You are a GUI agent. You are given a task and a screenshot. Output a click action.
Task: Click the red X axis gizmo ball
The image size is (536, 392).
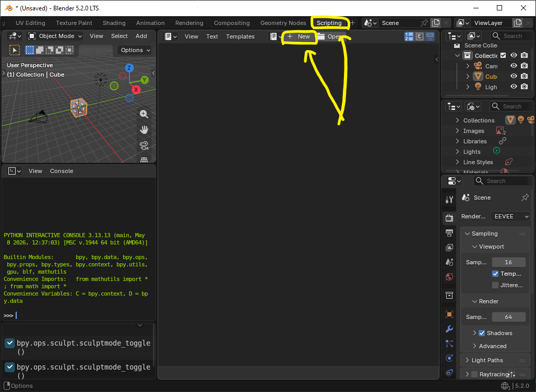pyautogui.click(x=136, y=90)
